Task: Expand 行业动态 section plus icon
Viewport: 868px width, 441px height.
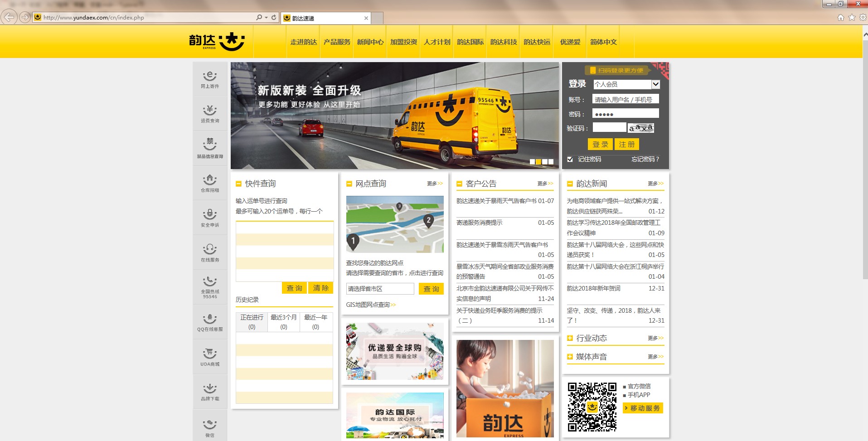Action: pos(570,338)
